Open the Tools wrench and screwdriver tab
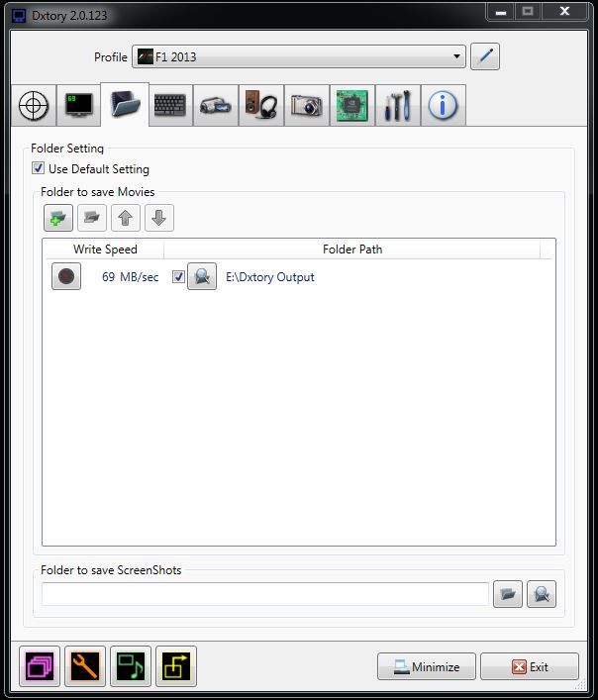 pos(398,105)
